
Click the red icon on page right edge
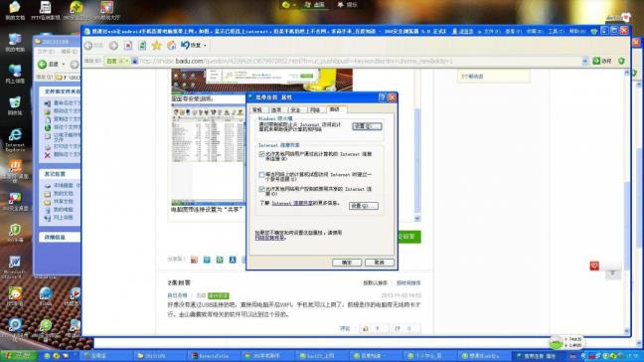(x=594, y=266)
